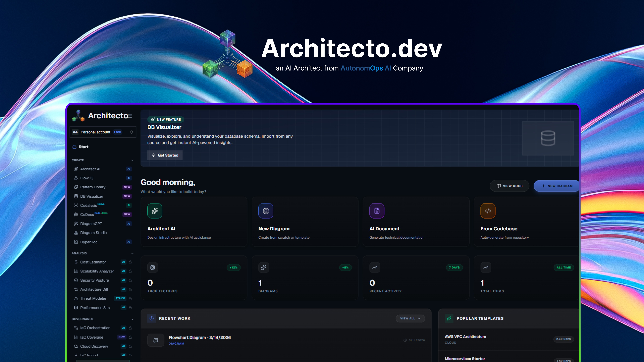Screen dimensions: 644x362
Task: Collapse the CREATE section
Action: [x=132, y=160]
